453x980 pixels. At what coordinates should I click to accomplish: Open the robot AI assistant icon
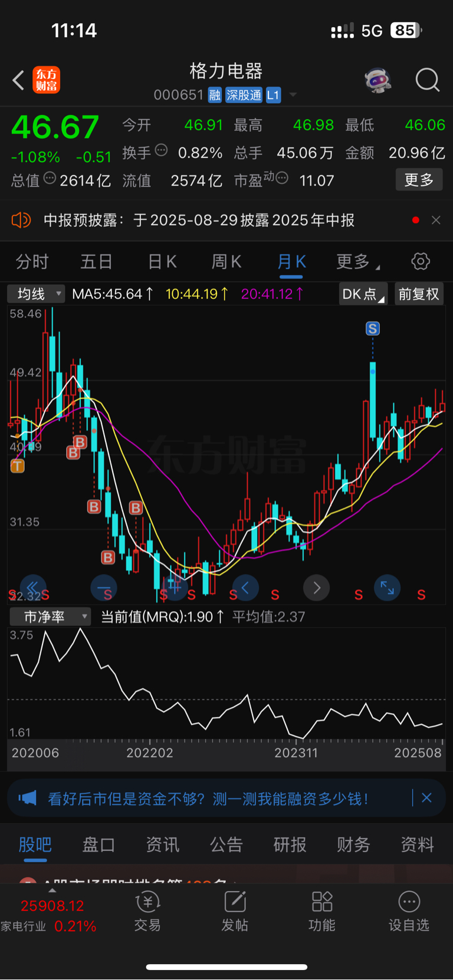378,80
